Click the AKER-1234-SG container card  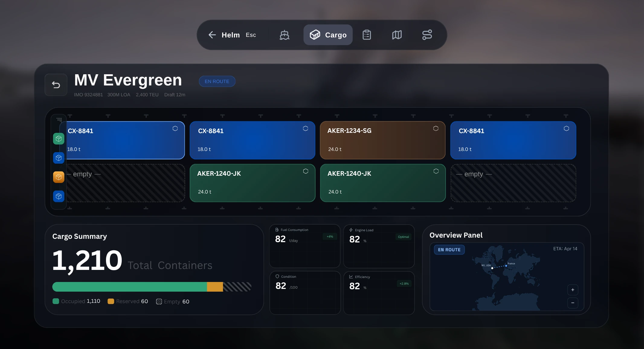382,140
